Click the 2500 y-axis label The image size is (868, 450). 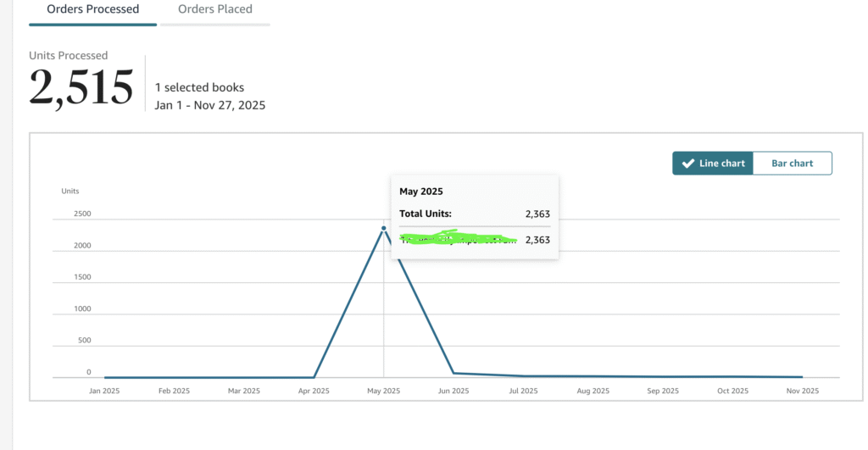(x=82, y=214)
